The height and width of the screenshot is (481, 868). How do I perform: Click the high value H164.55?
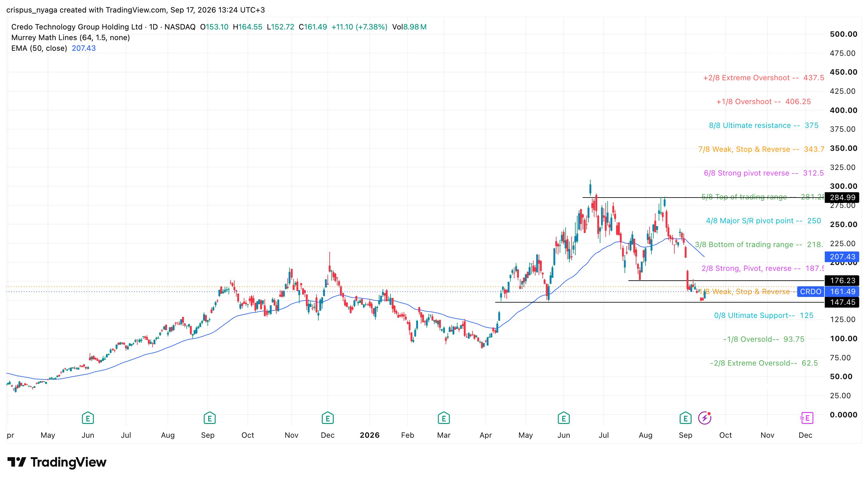click(248, 27)
